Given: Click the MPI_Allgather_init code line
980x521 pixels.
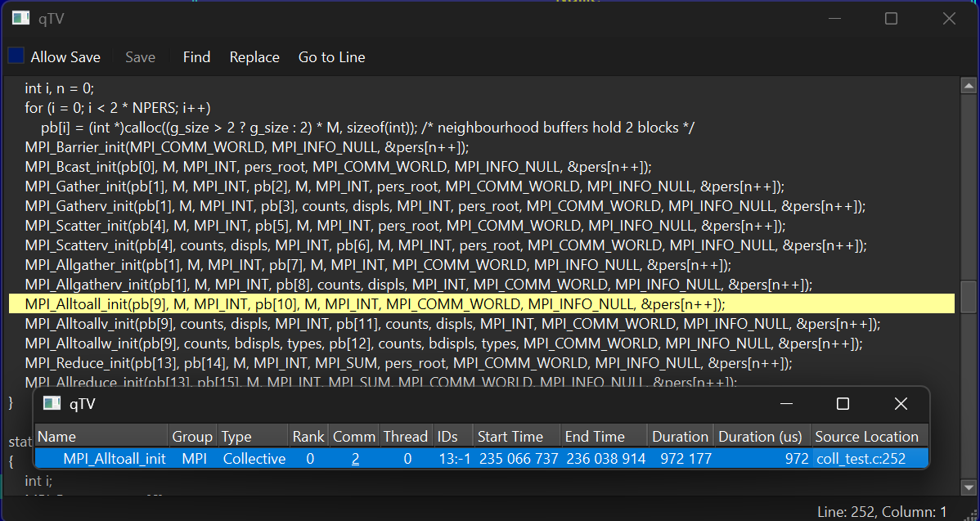Looking at the screenshot, I should click(x=378, y=266).
